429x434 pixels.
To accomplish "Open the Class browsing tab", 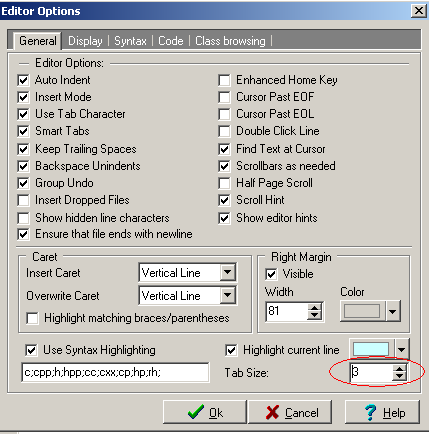I will (230, 41).
